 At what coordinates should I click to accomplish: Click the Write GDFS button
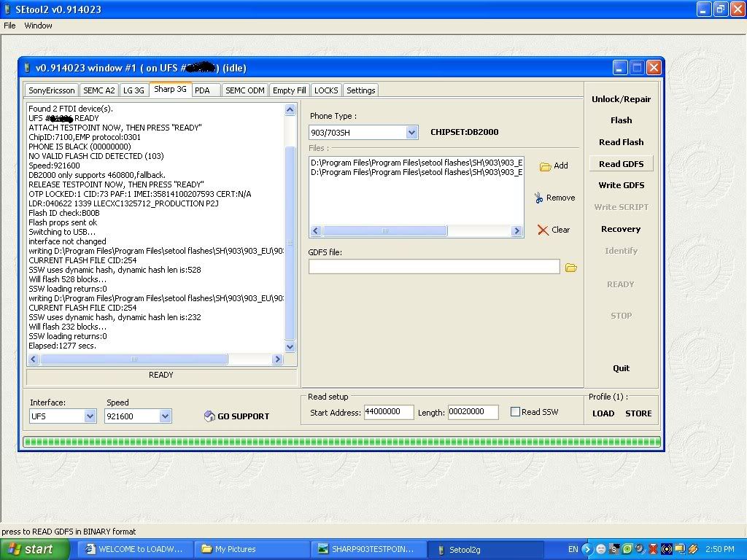pyautogui.click(x=622, y=185)
